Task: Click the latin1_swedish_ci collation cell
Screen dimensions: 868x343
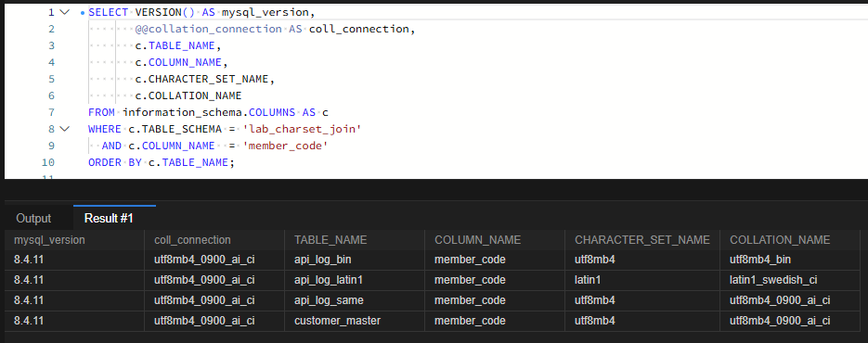Action: 790,280
